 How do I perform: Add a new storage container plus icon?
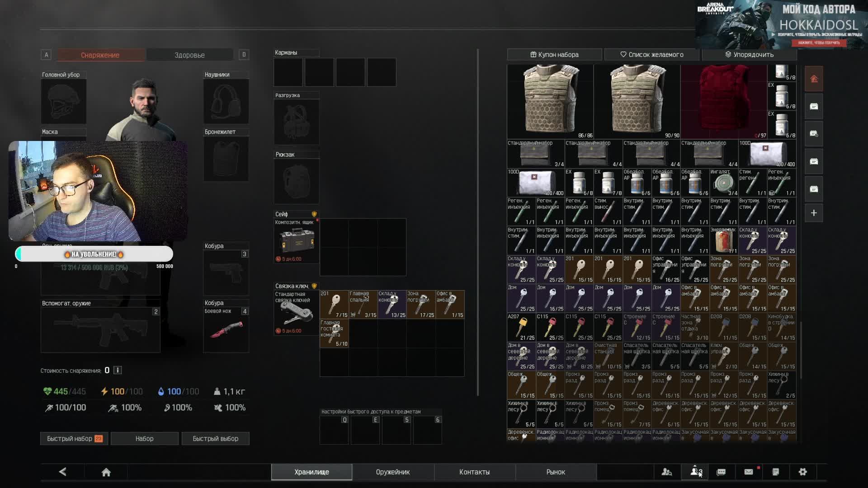(x=814, y=213)
